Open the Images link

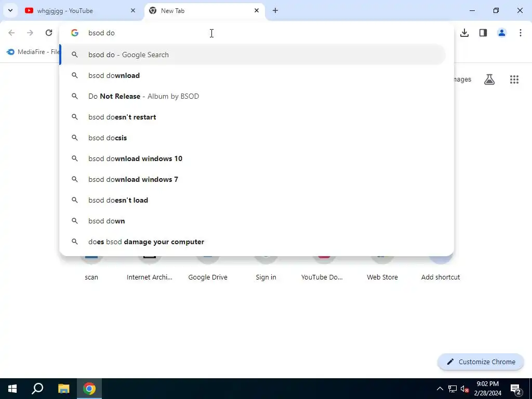[x=462, y=79]
